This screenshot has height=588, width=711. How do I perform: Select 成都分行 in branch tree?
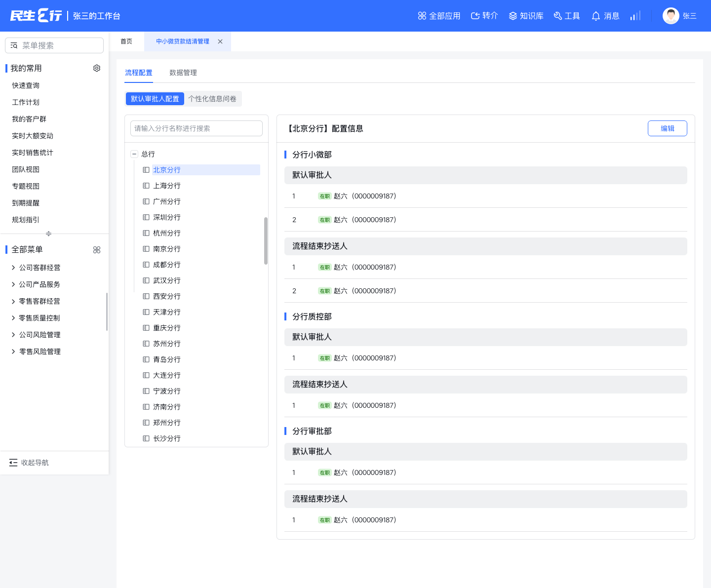pyautogui.click(x=167, y=265)
